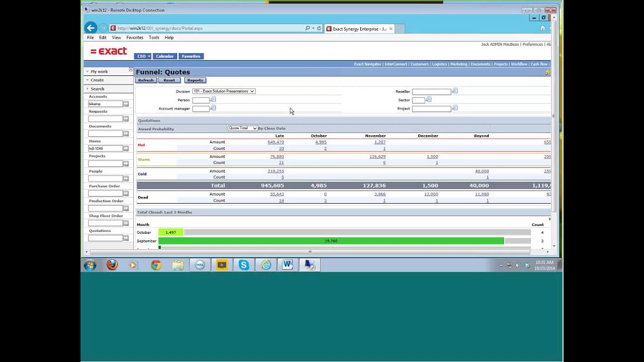Open the Calendar button in the header
The width and height of the screenshot is (644, 362).
[x=165, y=56]
